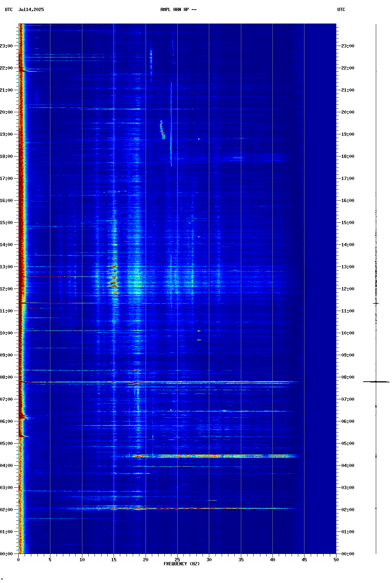Viewport: 392px width, 583px height.
Task: Click 17:00 on the right time axis
Action: [348, 179]
